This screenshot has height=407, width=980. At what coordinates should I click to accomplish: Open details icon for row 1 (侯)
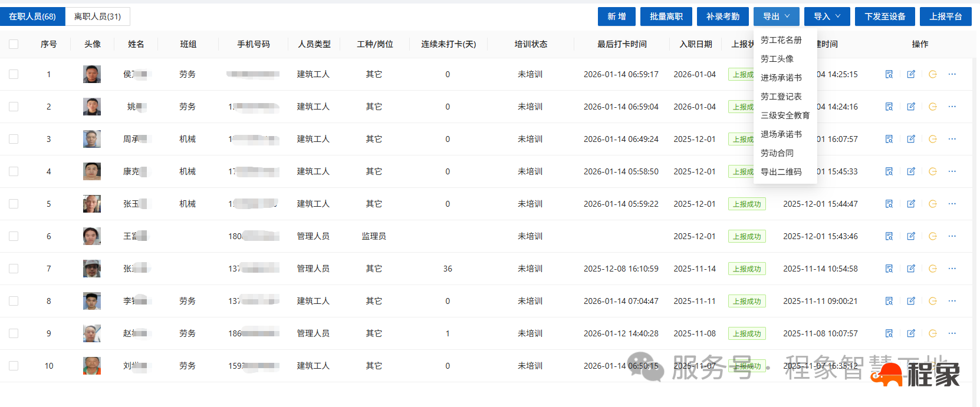889,74
